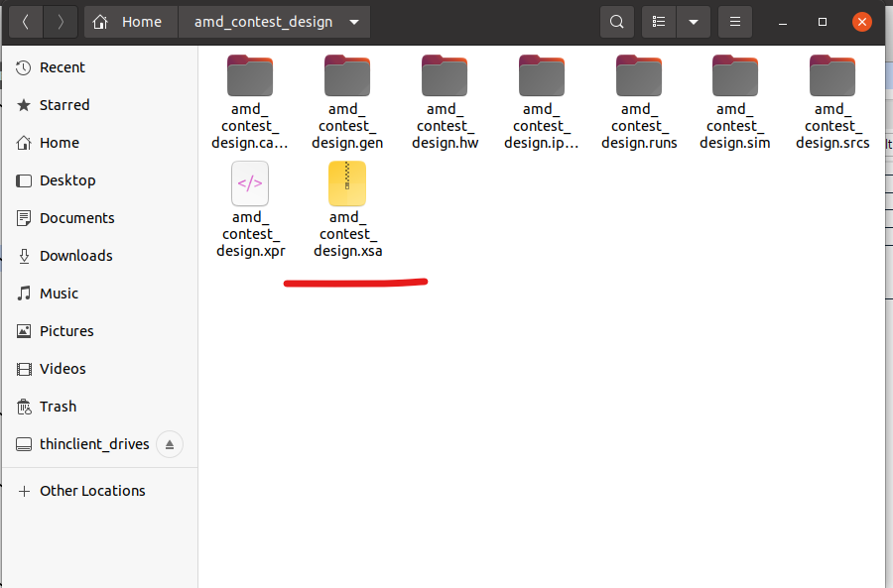Eject the thinclient_drives mount
The width and height of the screenshot is (893, 588).
click(x=170, y=444)
